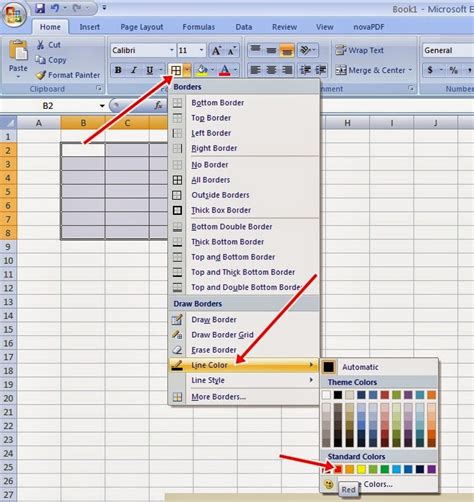Apply fill color paint bucket
The height and width of the screenshot is (502, 474).
click(x=202, y=70)
